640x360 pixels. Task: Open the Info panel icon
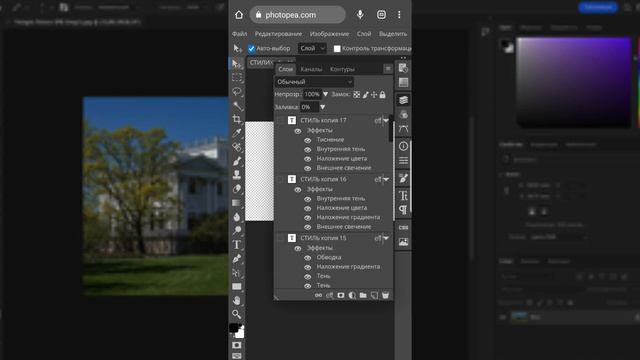(403, 146)
